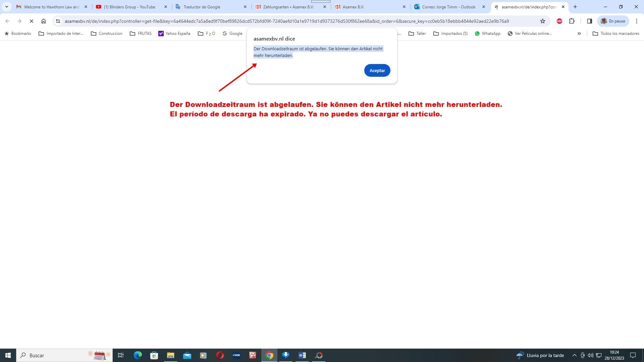Viewport: 644px width, 362px height.
Task: Click the URL address bar
Action: click(x=286, y=21)
